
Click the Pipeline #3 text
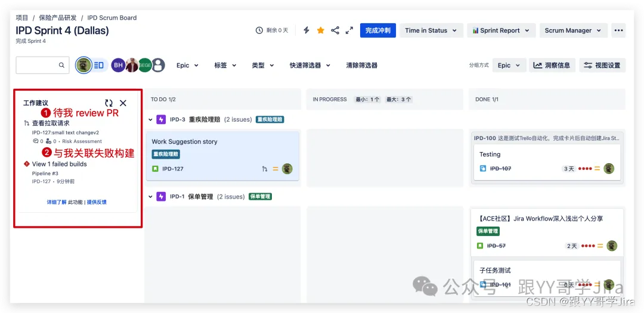[x=45, y=173]
